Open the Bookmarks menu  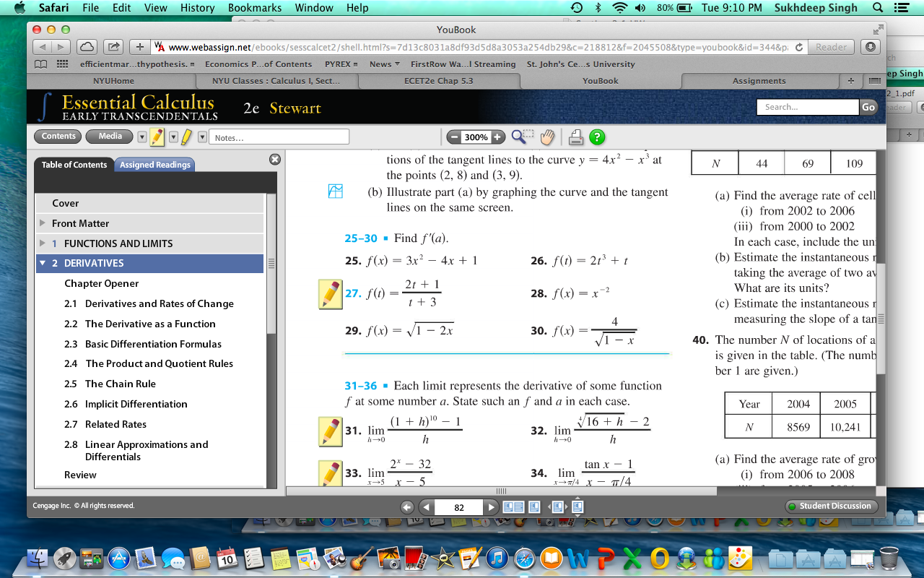tap(255, 8)
